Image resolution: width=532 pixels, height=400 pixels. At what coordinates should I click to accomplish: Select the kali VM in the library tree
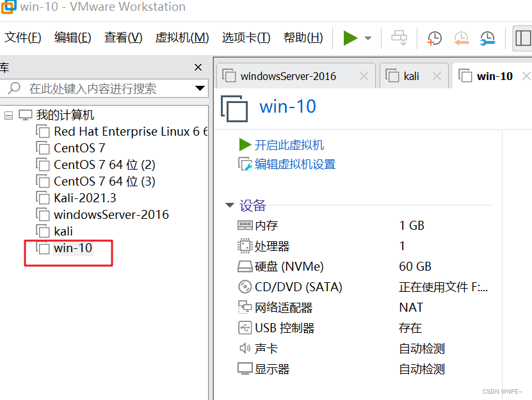click(63, 231)
